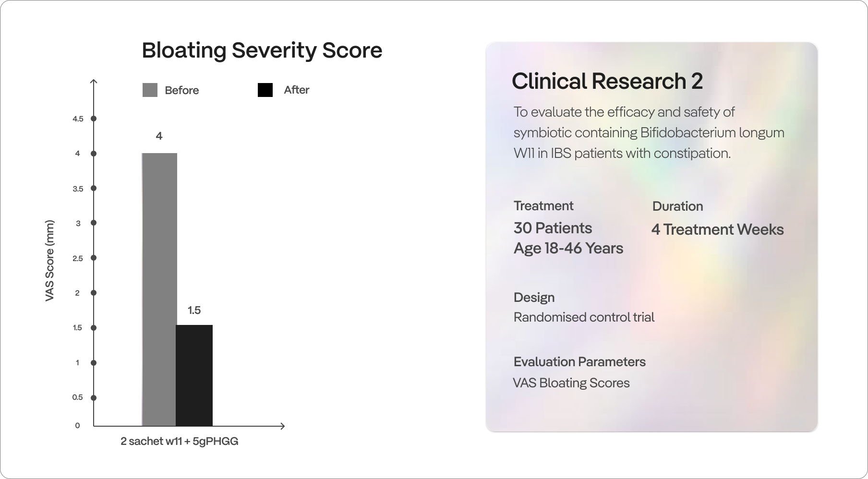Click the "Randomised control trial" design text
Image resolution: width=868 pixels, height=479 pixels.
tap(584, 317)
